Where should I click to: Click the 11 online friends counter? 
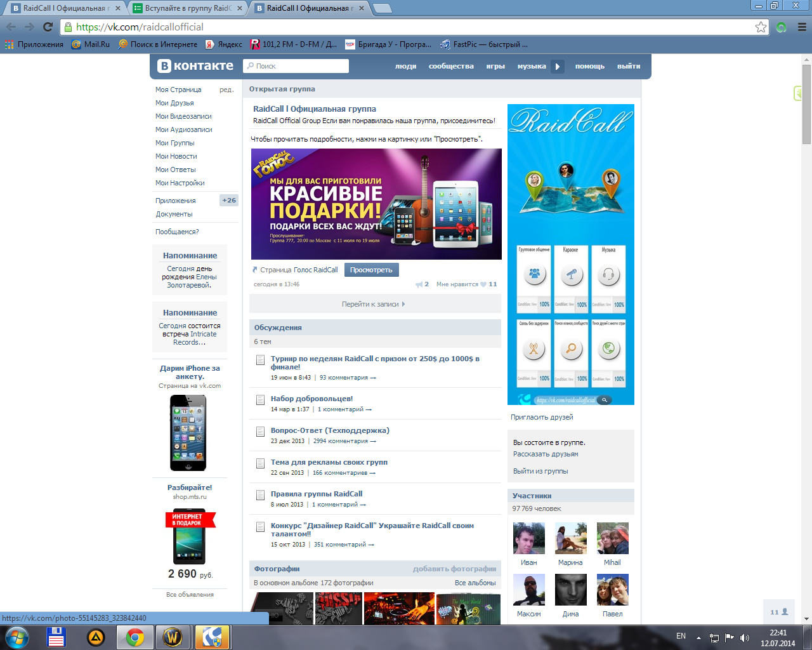(x=779, y=612)
